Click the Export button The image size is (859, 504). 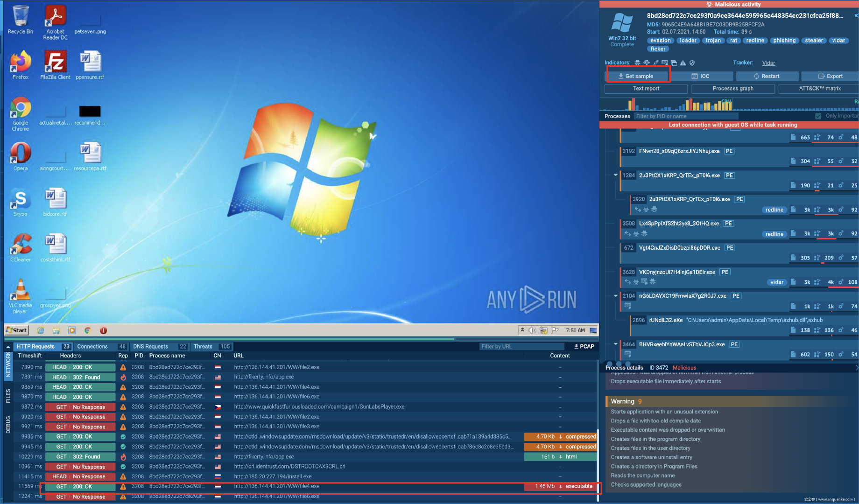[x=830, y=76]
